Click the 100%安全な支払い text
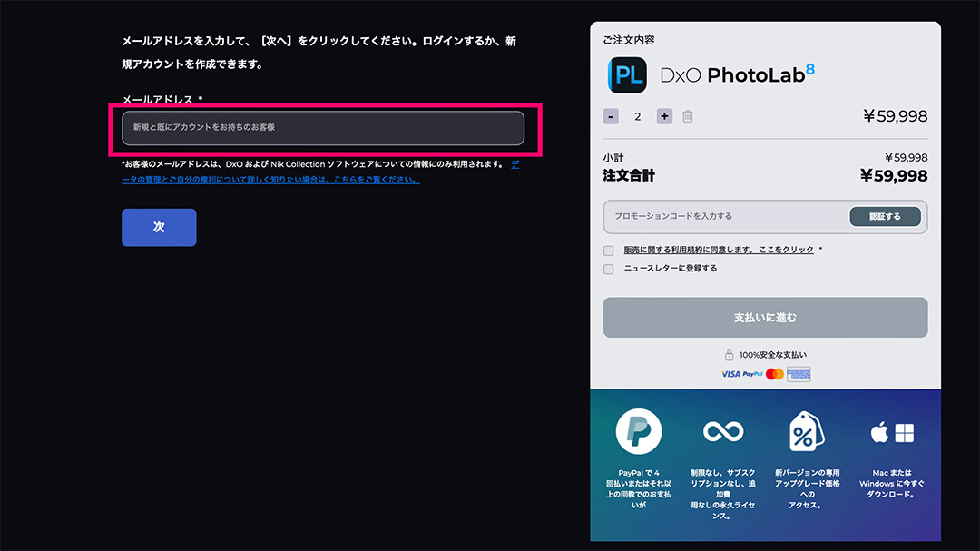Image resolution: width=980 pixels, height=551 pixels. [772, 355]
